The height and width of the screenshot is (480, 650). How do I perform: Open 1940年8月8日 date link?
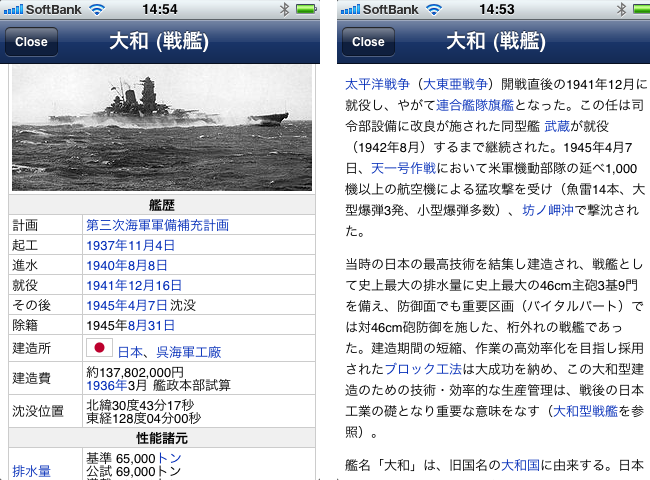[x=127, y=265]
